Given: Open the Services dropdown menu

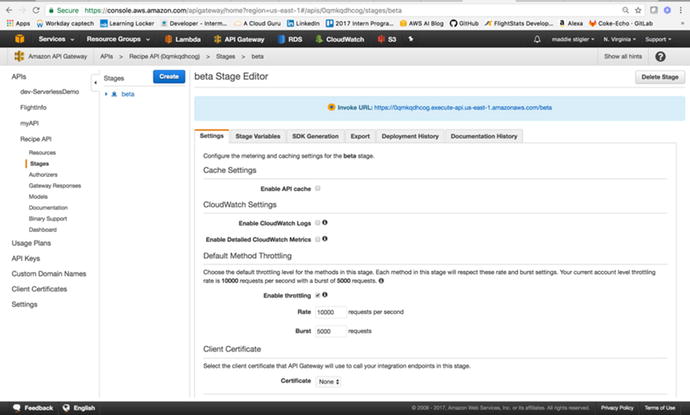Looking at the screenshot, I should 55,39.
